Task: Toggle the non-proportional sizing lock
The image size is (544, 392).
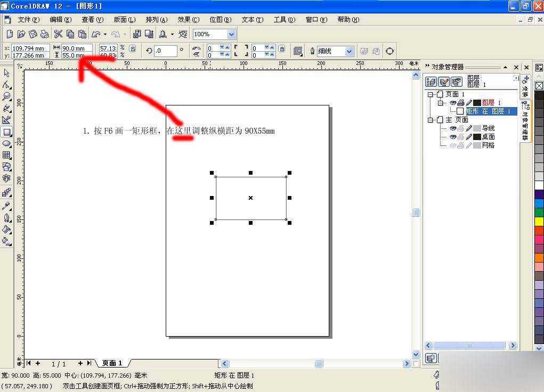Action: (x=133, y=48)
